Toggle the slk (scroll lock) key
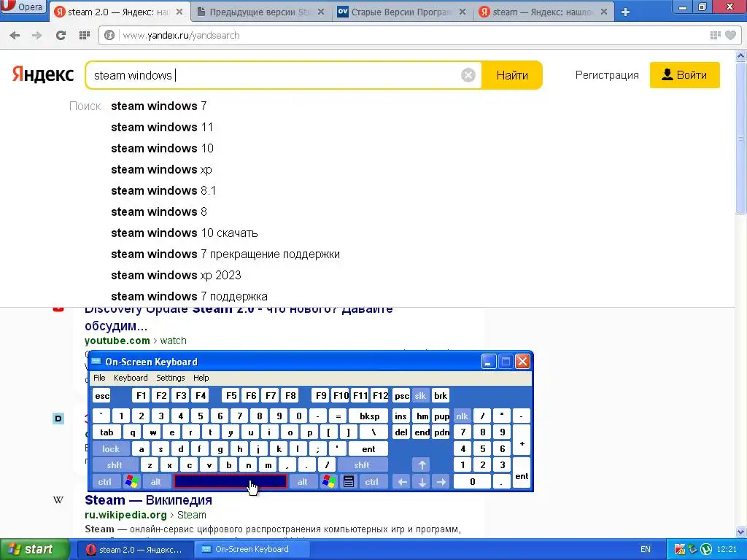The image size is (747, 560). [420, 395]
